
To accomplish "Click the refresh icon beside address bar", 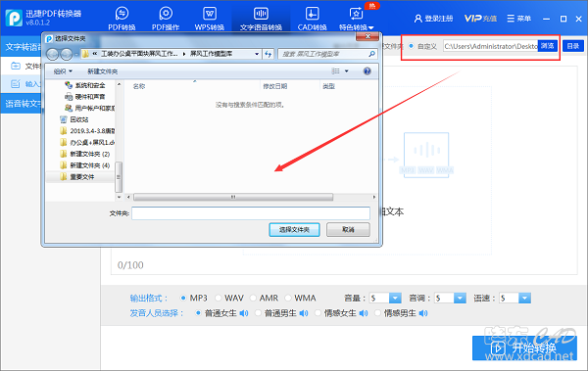I will click(268, 54).
